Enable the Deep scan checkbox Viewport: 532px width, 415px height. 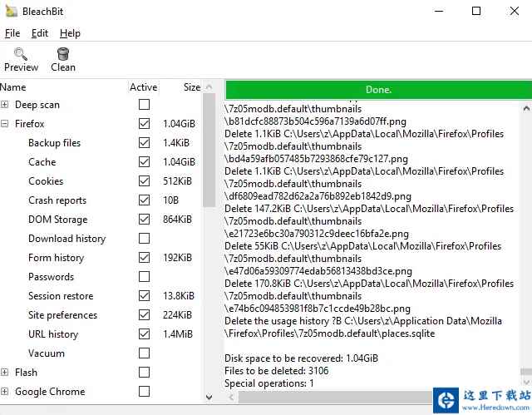tap(144, 105)
